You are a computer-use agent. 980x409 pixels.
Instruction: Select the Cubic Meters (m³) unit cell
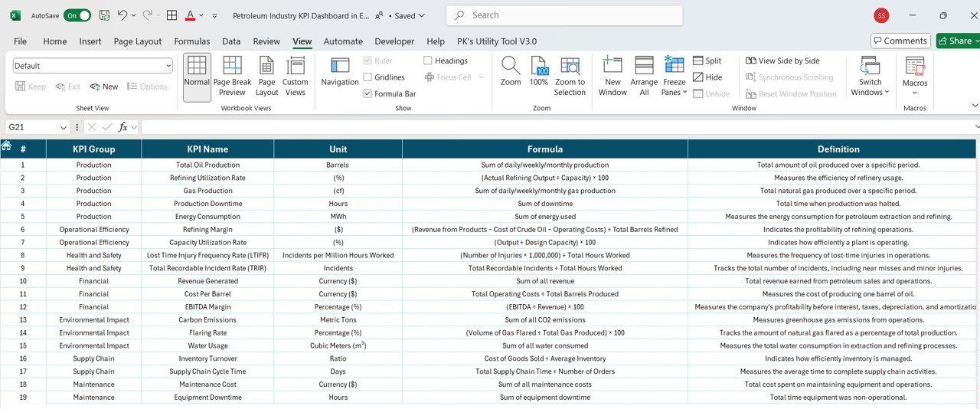coord(338,345)
